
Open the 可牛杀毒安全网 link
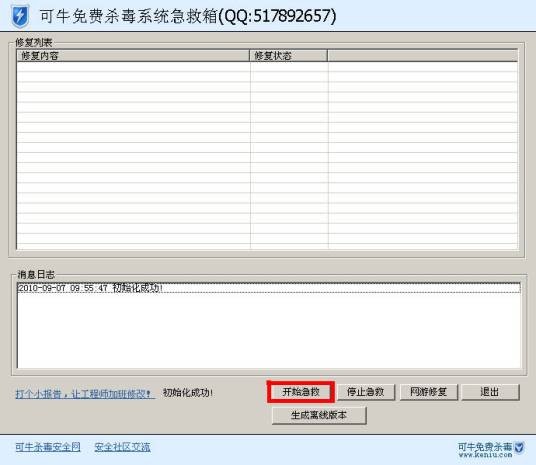(48, 447)
